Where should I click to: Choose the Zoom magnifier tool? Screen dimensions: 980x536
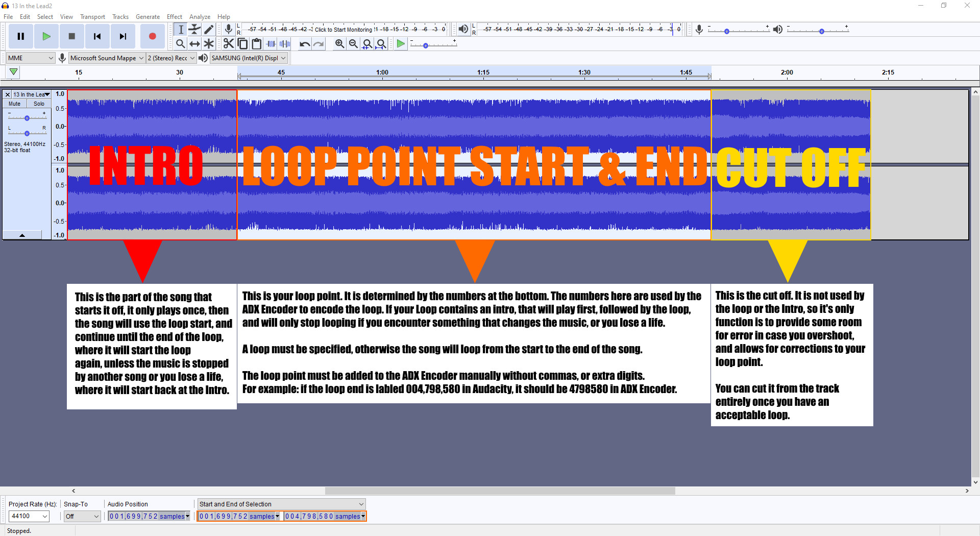click(x=180, y=44)
